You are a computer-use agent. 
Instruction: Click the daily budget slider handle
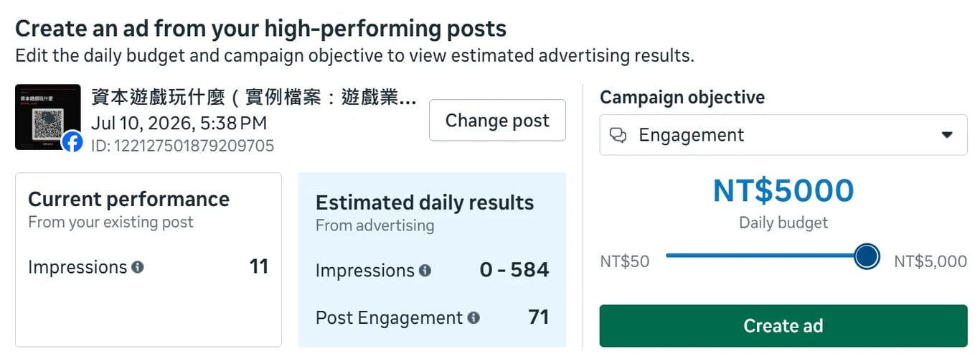pos(867,256)
